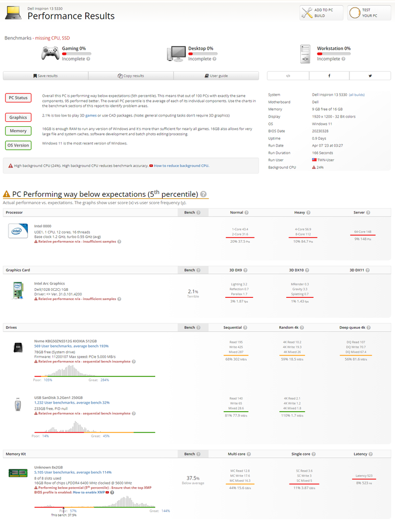Open the 14% Poor link under SanDisk chart
The height and width of the screenshot is (532, 395).
tap(45, 436)
